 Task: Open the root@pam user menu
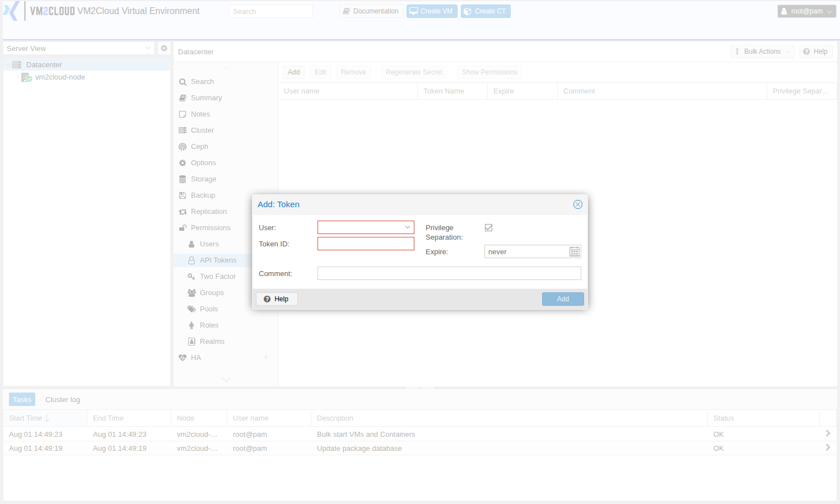point(806,11)
